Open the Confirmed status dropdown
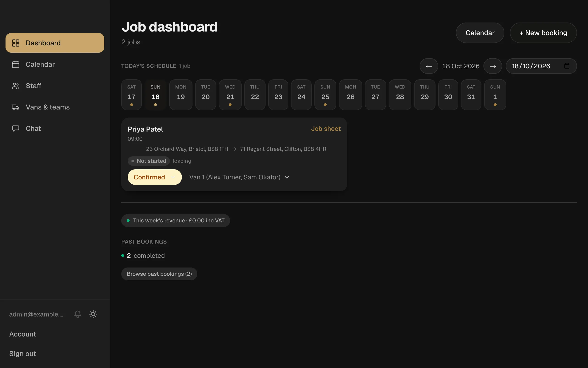The image size is (588, 368). (155, 177)
